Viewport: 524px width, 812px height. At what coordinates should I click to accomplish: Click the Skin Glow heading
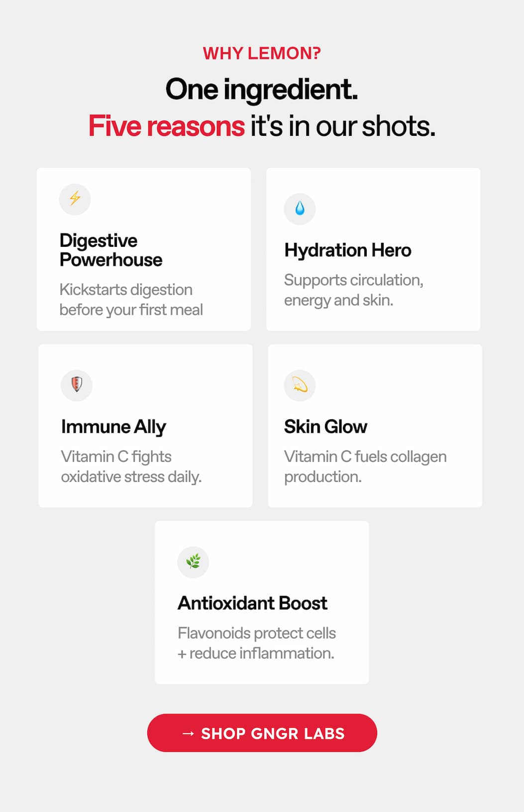325,427
